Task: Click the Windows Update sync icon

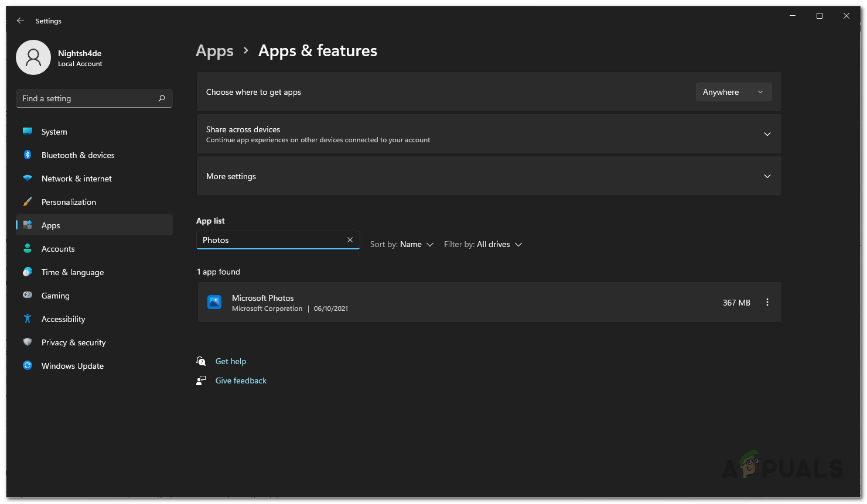Action: [x=28, y=366]
